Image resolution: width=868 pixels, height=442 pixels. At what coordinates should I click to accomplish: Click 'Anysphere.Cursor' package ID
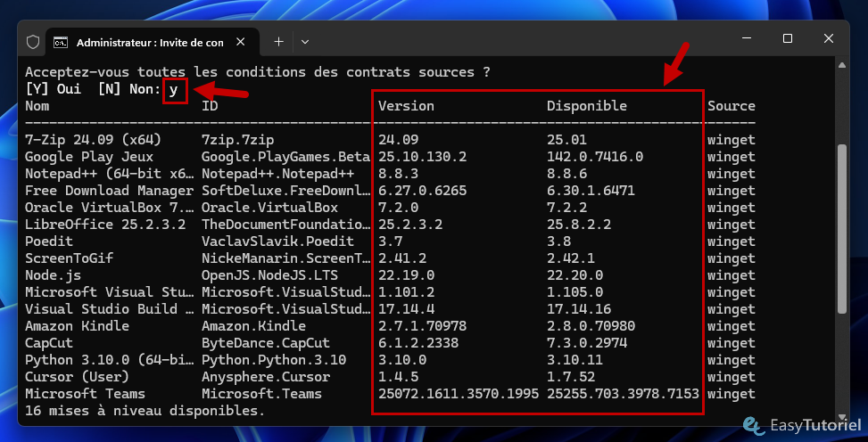point(266,377)
